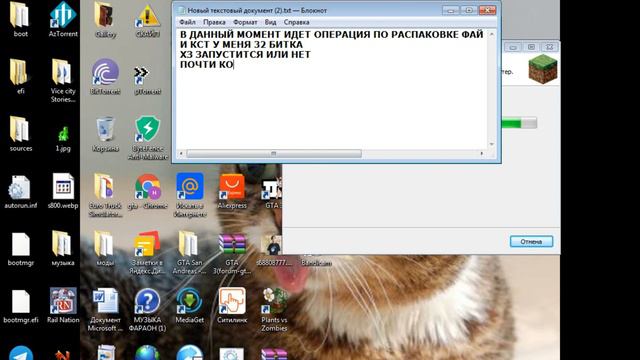Screen dimensions: 640x360
Task: Click the right arrow of Notepad's horizontal scrollbar
Action: [482, 154]
